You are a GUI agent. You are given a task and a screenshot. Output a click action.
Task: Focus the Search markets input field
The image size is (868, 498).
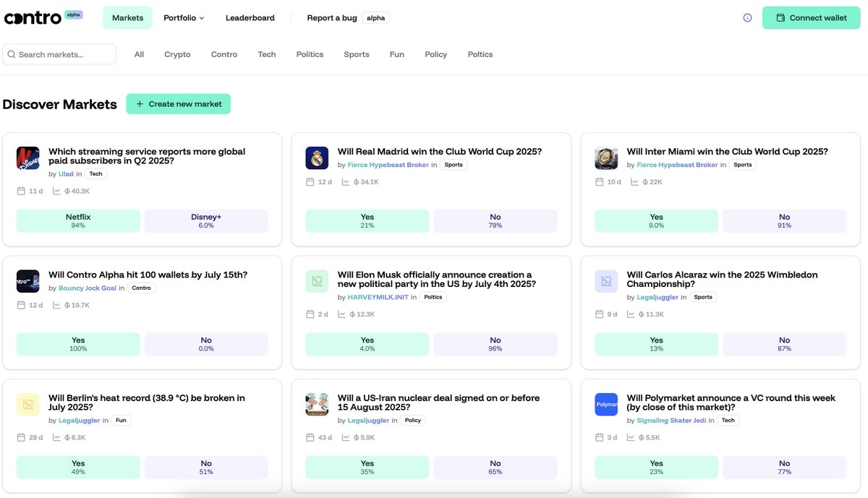tap(59, 54)
